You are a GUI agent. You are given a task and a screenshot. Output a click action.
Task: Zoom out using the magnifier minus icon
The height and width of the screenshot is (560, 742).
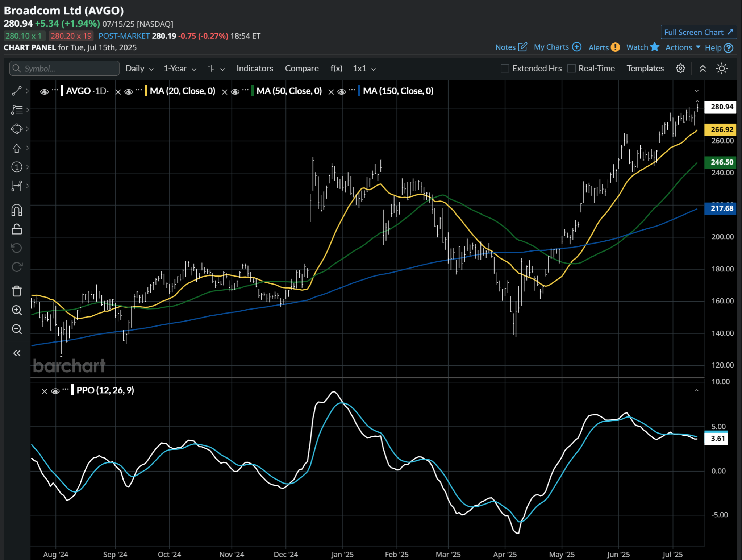coord(17,329)
